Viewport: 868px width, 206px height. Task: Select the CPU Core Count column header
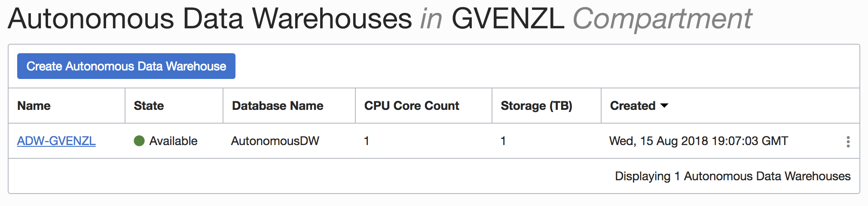[x=412, y=106]
